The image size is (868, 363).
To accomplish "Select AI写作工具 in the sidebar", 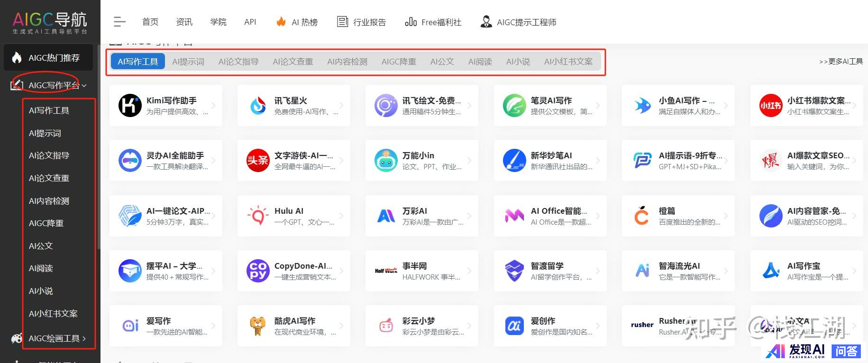I will coord(49,110).
